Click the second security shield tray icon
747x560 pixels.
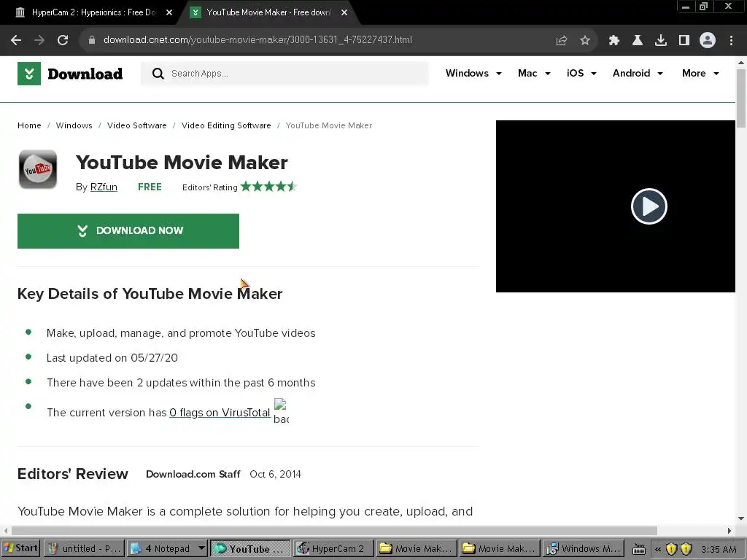686,549
